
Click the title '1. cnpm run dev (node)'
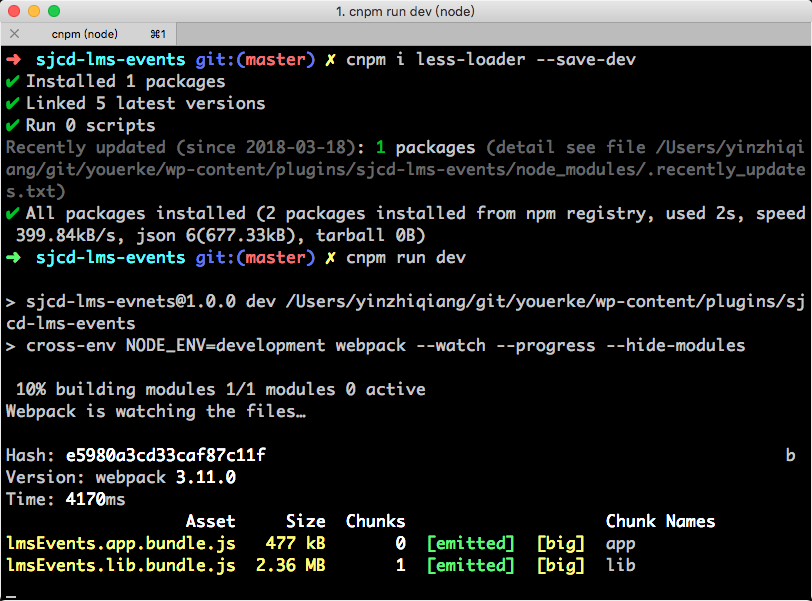click(405, 11)
